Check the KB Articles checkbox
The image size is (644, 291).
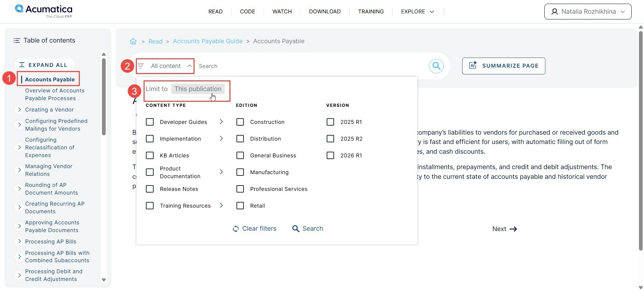coord(150,155)
